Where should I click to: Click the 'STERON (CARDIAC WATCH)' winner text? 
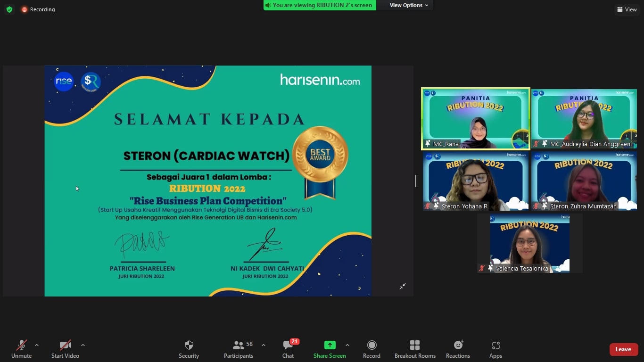coord(206,156)
